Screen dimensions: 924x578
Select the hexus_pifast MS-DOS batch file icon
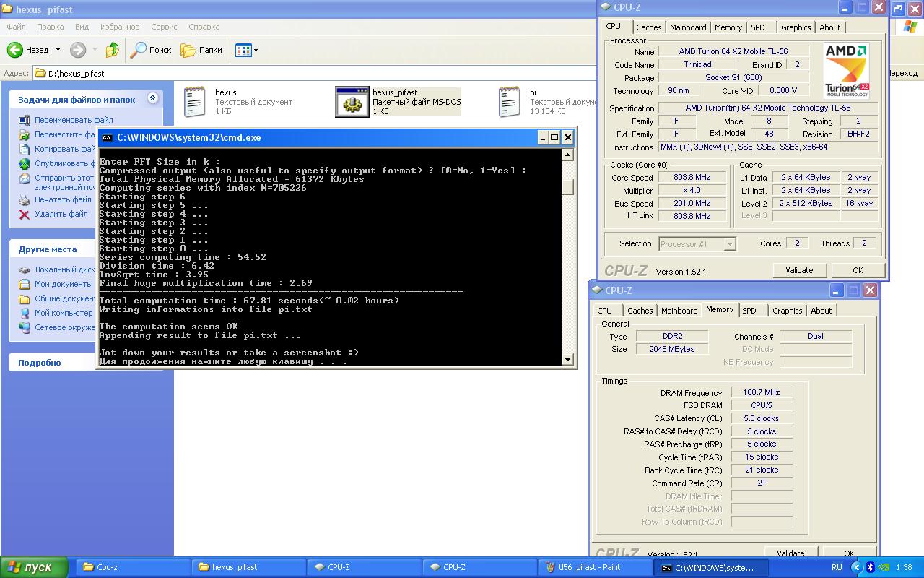[352, 102]
